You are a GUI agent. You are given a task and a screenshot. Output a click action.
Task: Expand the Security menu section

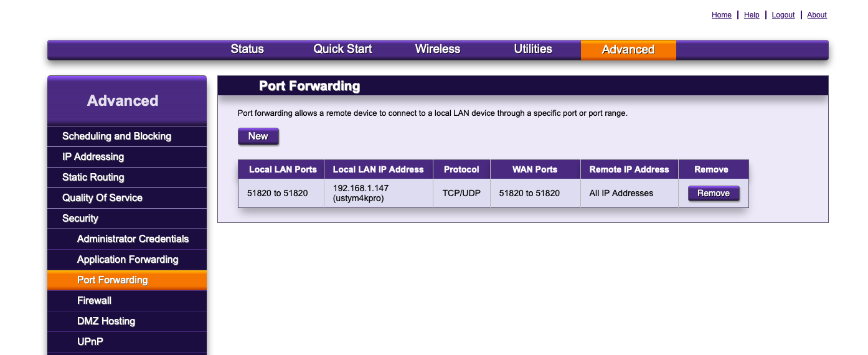[80, 219]
